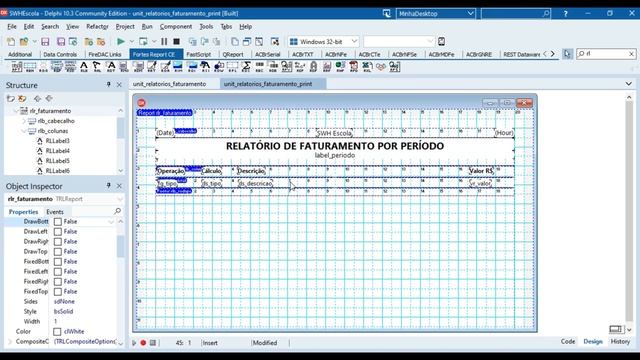Switch to Data Controls palette tab
This screenshot has height=360, width=640.
coord(60,54)
